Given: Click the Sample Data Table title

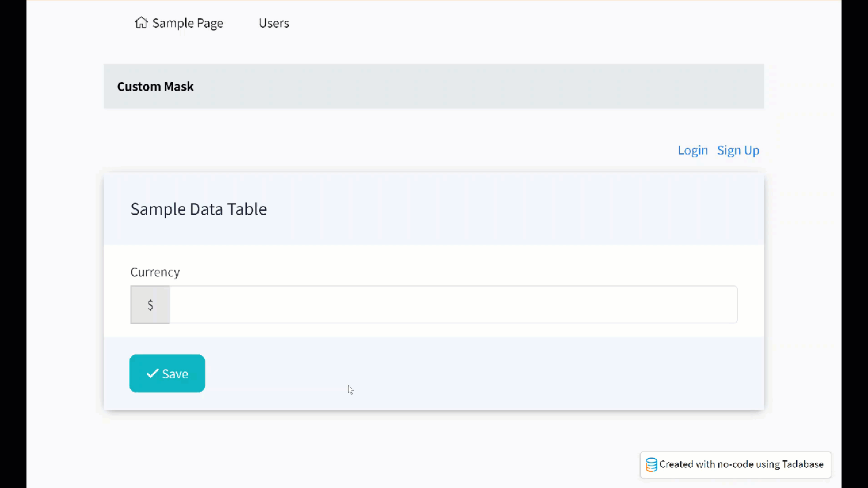Looking at the screenshot, I should (x=199, y=209).
